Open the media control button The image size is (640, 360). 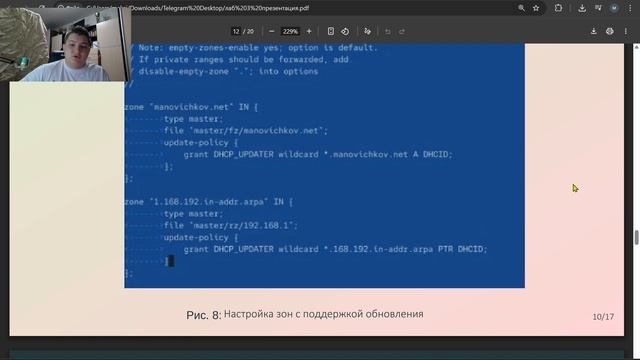coord(598,8)
